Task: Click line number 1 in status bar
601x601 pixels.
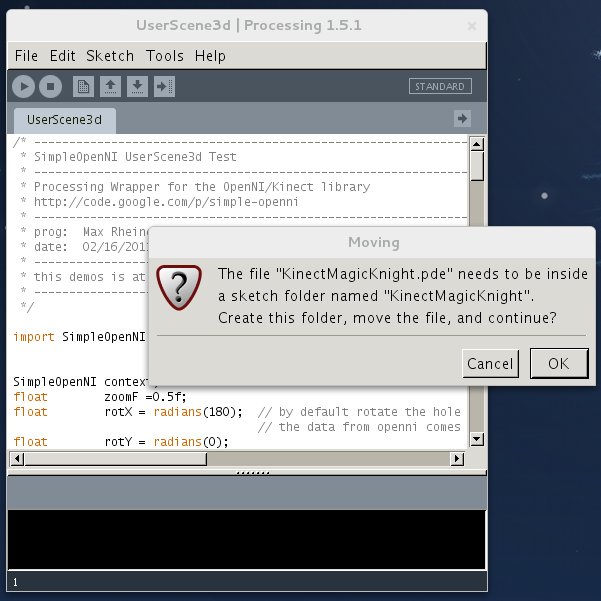Action: (x=15, y=583)
